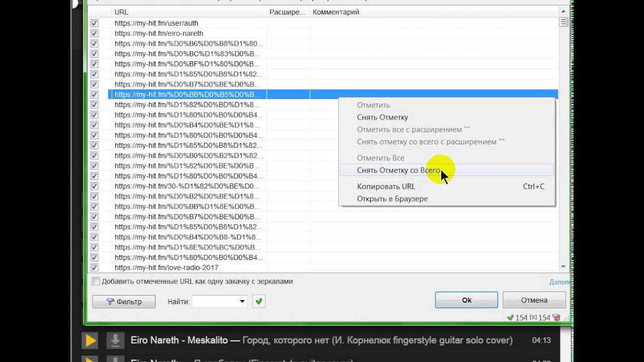Click into the Найти search field
Image resolution: width=644 pixels, height=362 pixels.
[215, 301]
